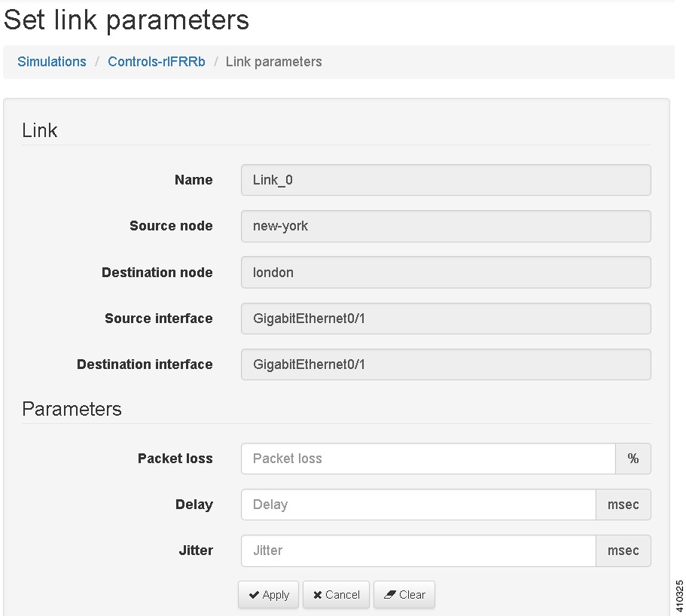Viewport: 686px width, 616px height.
Task: Click the checkmark icon on Apply
Action: (254, 595)
